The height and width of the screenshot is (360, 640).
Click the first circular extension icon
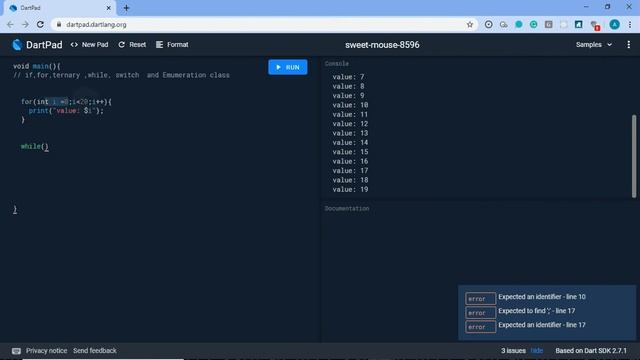488,24
